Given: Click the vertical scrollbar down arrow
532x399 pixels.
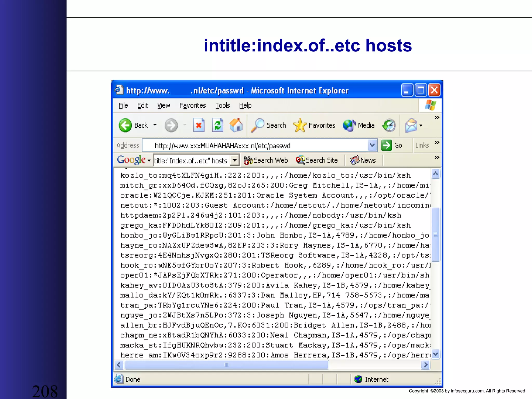Looking at the screenshot, I should [x=436, y=354].
